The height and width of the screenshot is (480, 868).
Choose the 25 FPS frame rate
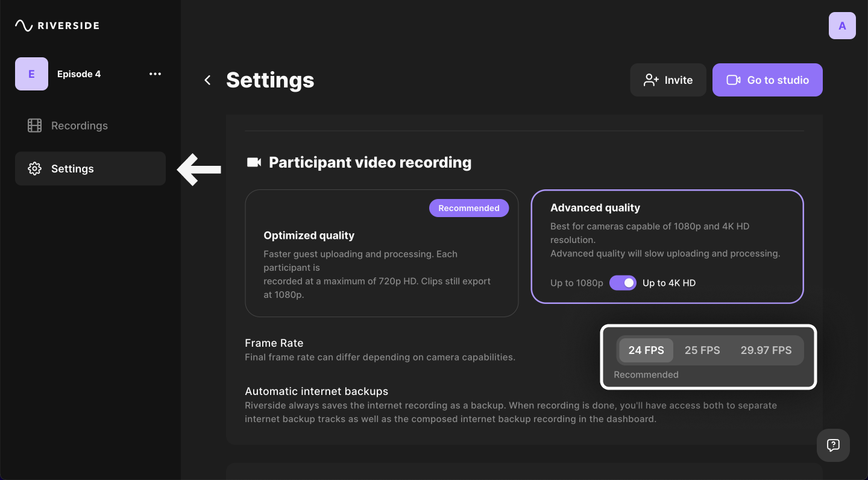[x=702, y=350]
